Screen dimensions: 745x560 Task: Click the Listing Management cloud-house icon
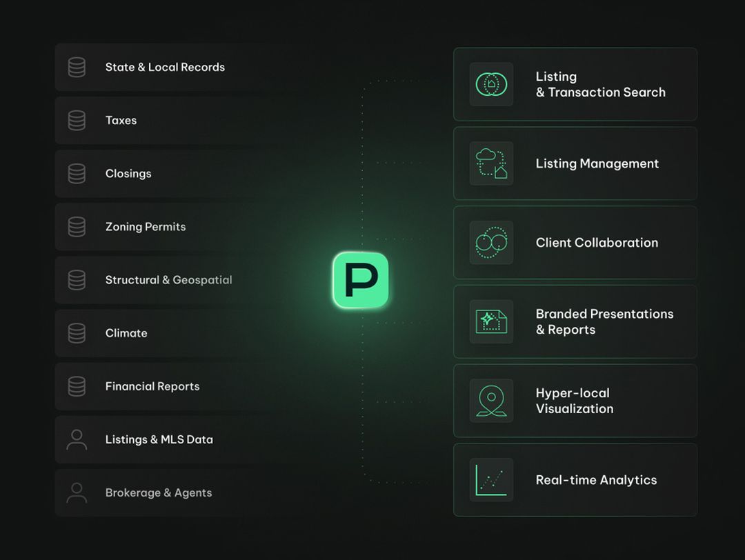point(491,163)
